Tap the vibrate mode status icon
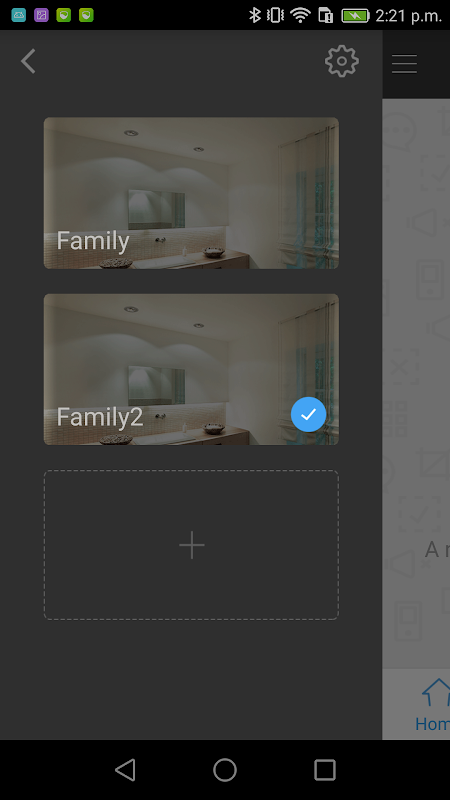The width and height of the screenshot is (450, 800). point(275,15)
